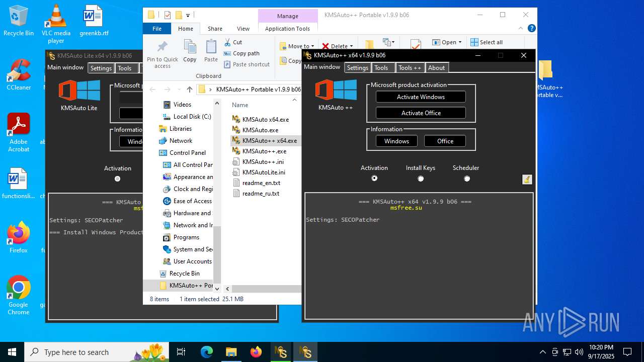This screenshot has height=362, width=644.
Task: Click Paste shortcut in the ribbon
Action: pos(247,64)
